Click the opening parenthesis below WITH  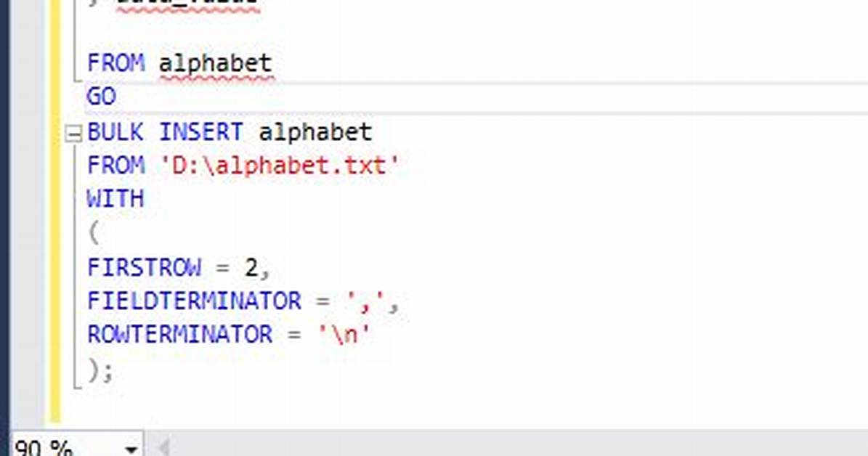click(x=94, y=233)
